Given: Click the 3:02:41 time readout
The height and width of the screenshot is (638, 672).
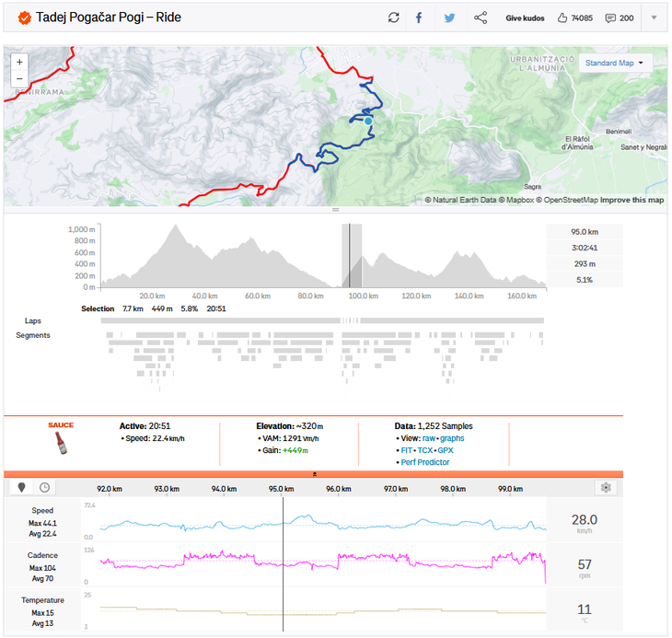Looking at the screenshot, I should 585,248.
